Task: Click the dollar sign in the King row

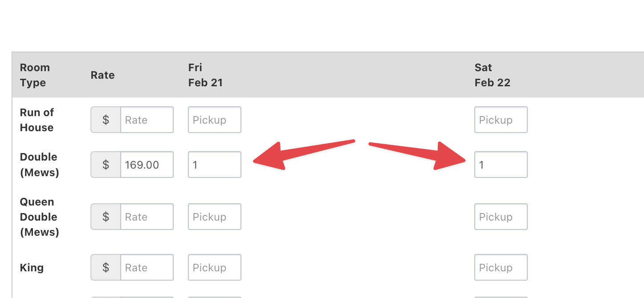Action: coord(106,267)
